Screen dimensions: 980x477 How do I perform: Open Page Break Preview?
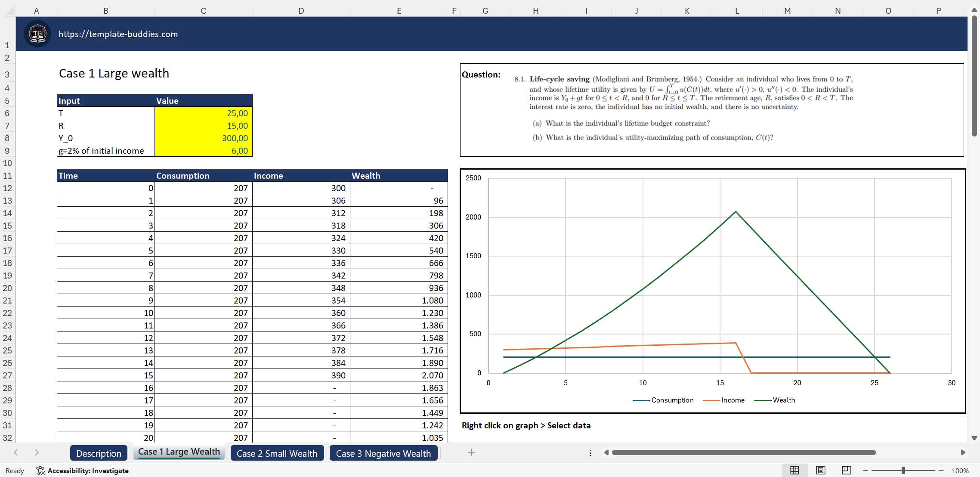tap(846, 470)
